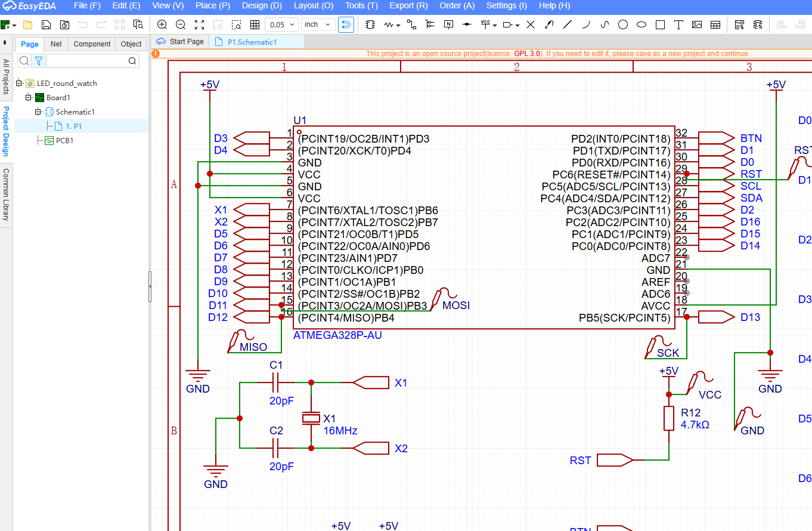The width and height of the screenshot is (812, 531).
Task: Collapse the left panel using splitter handle
Action: [150, 286]
